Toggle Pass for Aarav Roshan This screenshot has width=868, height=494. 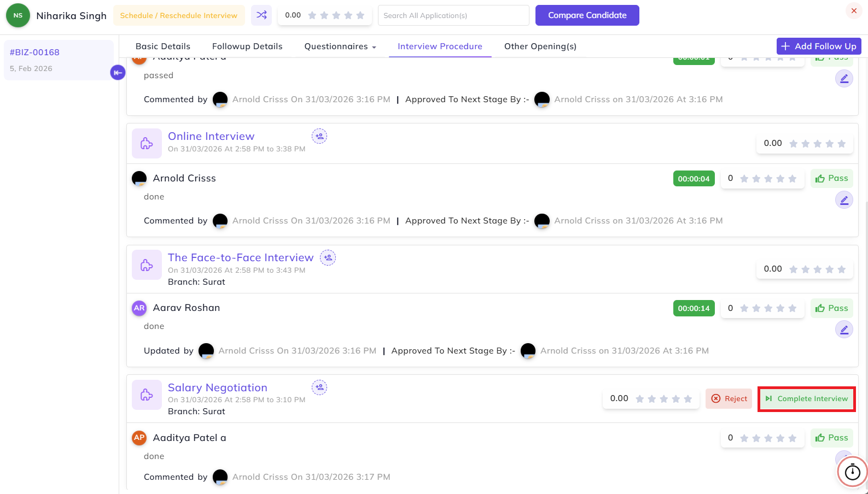click(831, 308)
